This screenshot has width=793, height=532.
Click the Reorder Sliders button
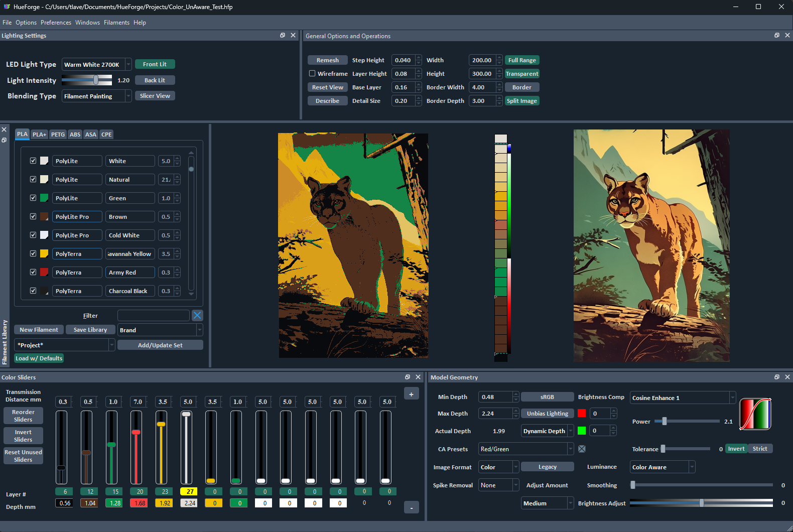click(x=23, y=416)
